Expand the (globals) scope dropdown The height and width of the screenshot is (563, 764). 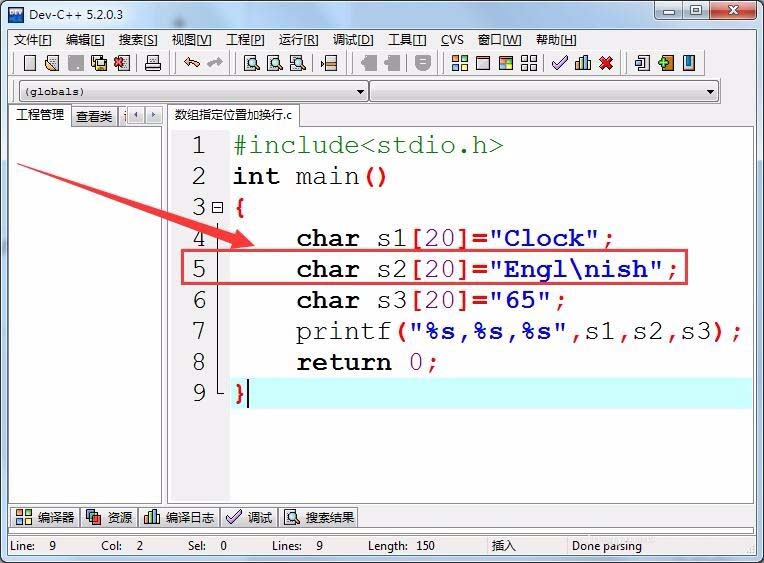361,92
